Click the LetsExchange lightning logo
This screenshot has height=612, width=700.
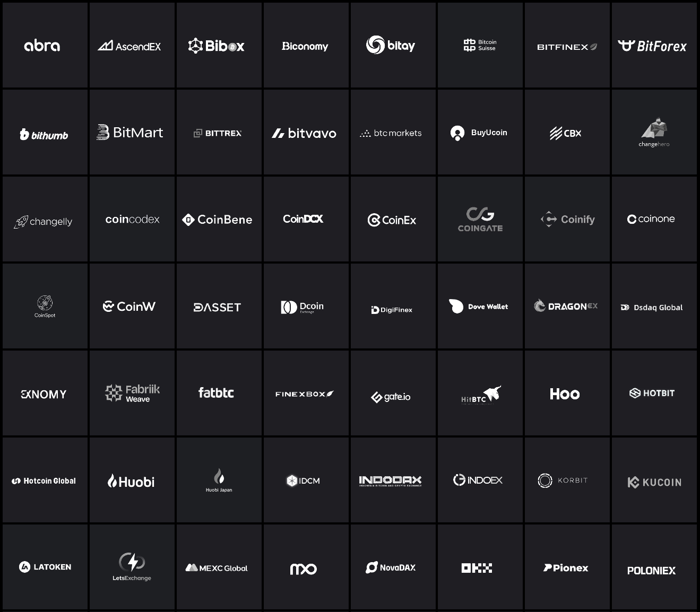click(132, 567)
